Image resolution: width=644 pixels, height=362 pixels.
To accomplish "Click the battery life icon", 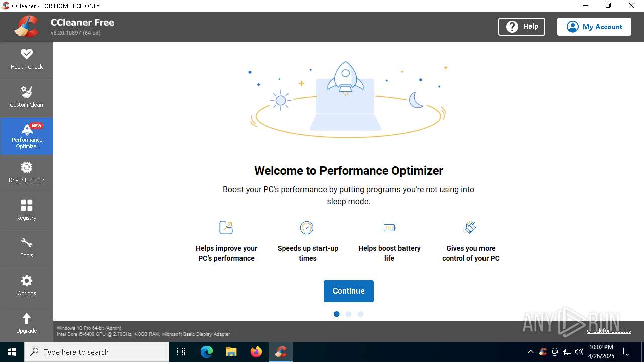I will pyautogui.click(x=389, y=228).
